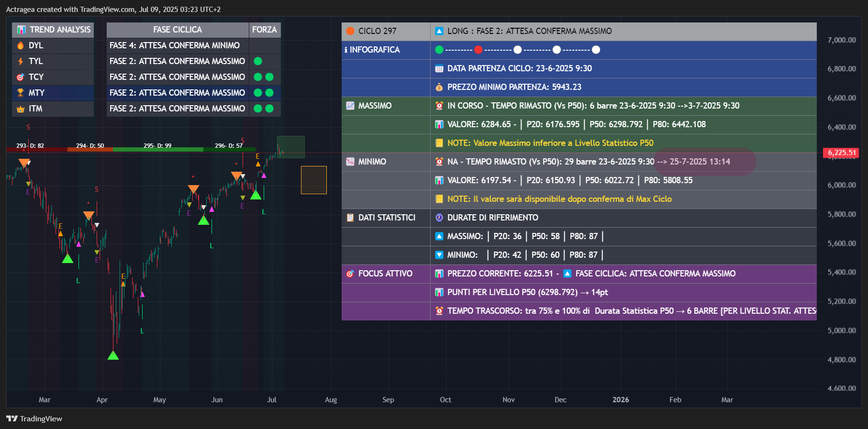
Task: Click the green projection box above the latest candles
Action: pos(291,147)
